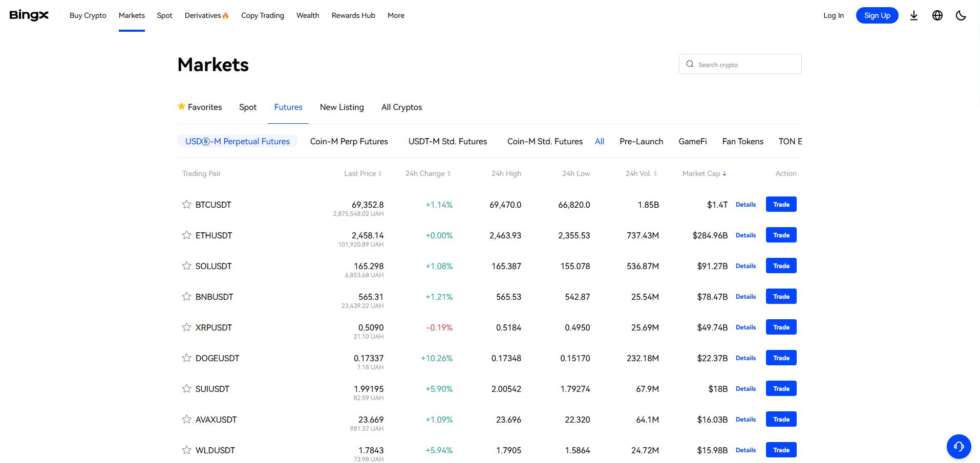Switch to Spot markets tab
The image size is (980, 463).
click(248, 107)
